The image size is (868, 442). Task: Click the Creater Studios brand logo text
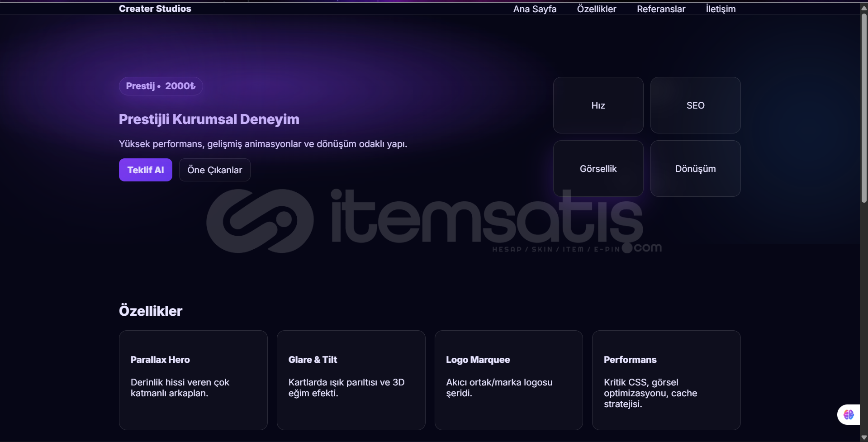tap(155, 9)
